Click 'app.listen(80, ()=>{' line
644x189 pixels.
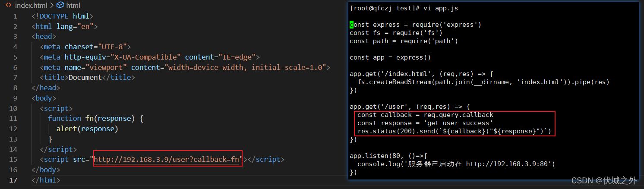pyautogui.click(x=388, y=156)
